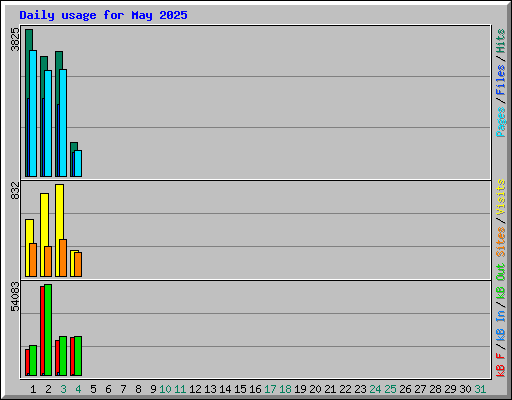Click the day 4 cyan Pages bar
Viewport: 512px width, 400px height.
(78, 163)
